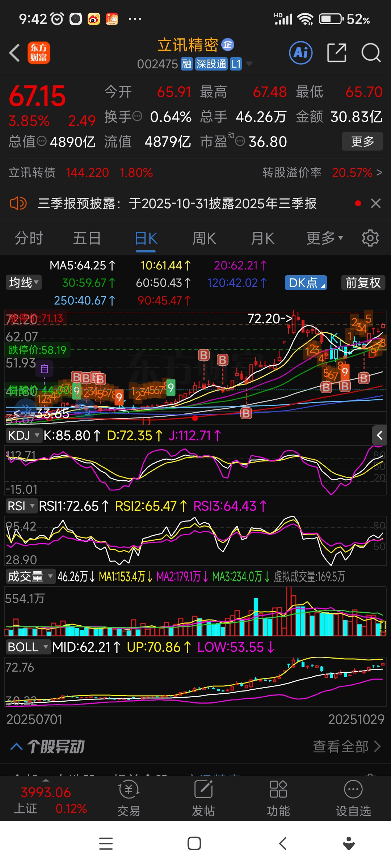This screenshot has height=868, width=391.
Task: Tap the start date 20250701
Action: click(34, 719)
